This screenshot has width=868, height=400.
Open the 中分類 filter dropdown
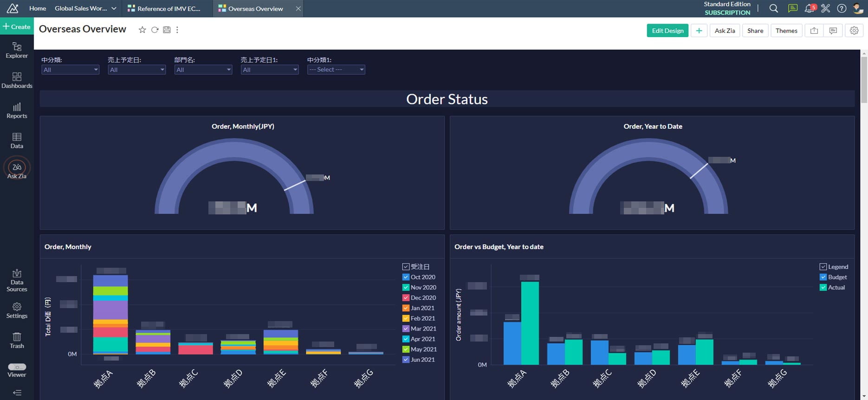tap(70, 70)
